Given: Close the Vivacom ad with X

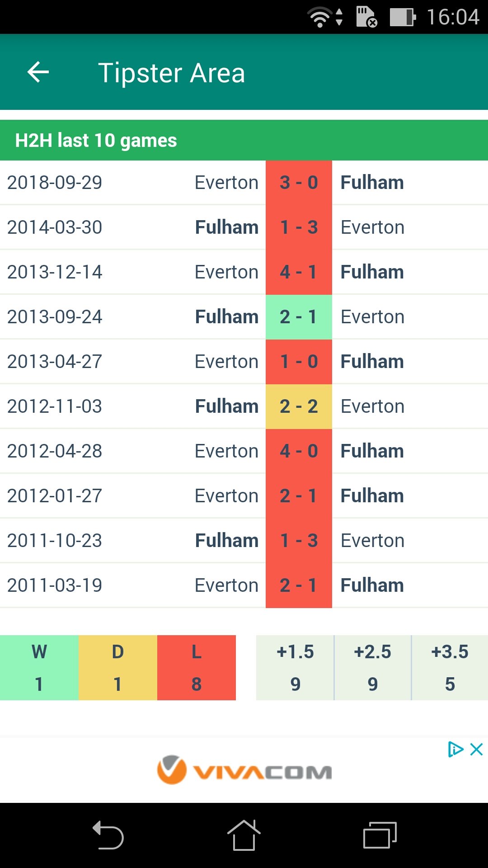Looking at the screenshot, I should tap(476, 750).
